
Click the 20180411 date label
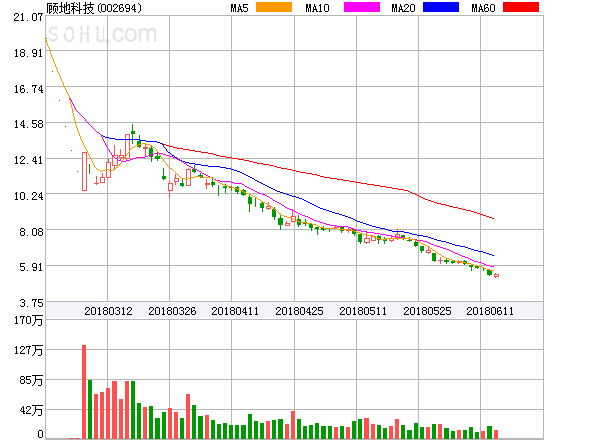click(235, 311)
